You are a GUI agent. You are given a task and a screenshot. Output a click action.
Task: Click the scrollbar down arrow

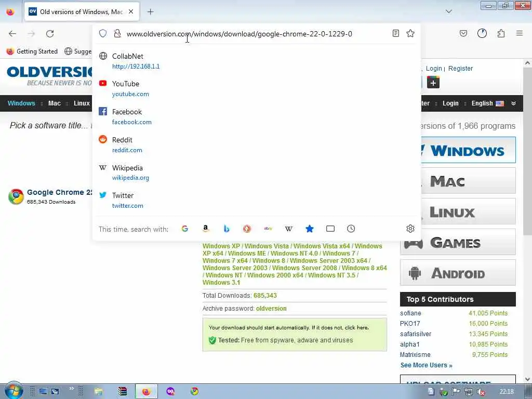coord(527,379)
